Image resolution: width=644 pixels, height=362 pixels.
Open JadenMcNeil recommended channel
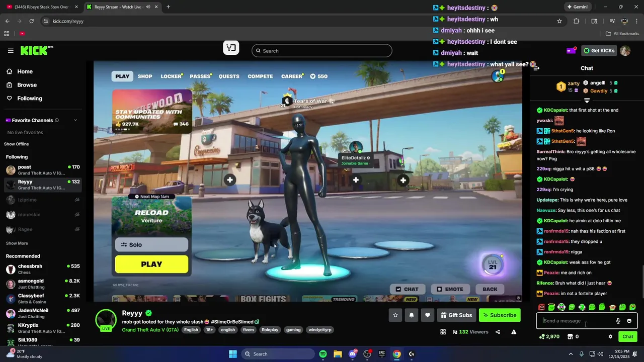43,313
